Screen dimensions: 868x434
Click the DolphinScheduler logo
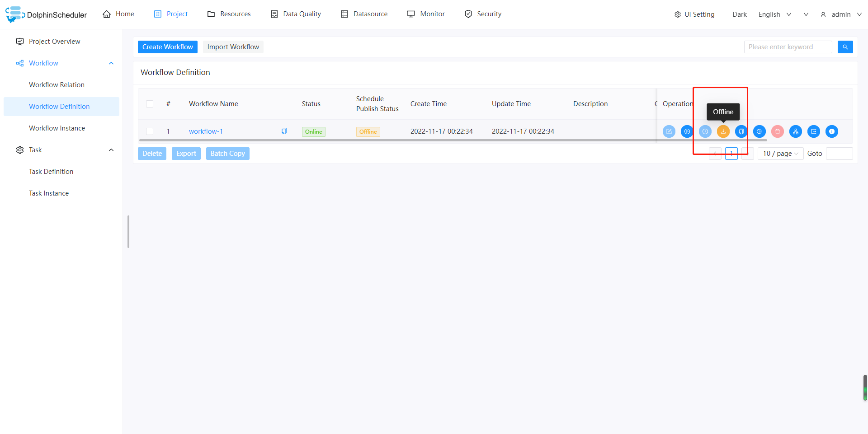(x=46, y=14)
